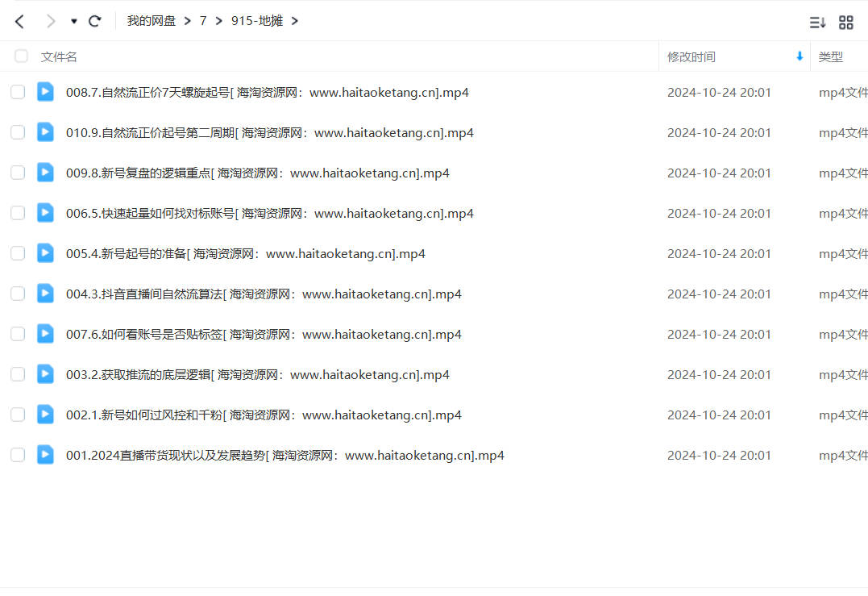Refresh the folder listing
The width and height of the screenshot is (868, 596).
(x=95, y=21)
